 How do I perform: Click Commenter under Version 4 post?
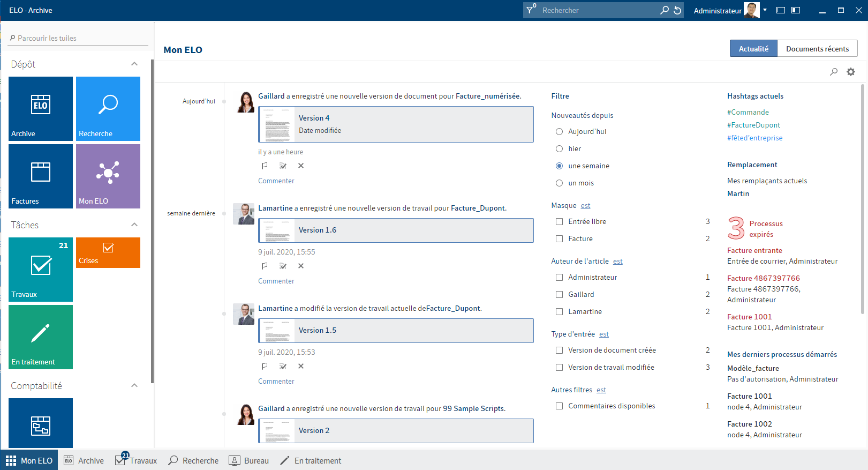(x=276, y=181)
